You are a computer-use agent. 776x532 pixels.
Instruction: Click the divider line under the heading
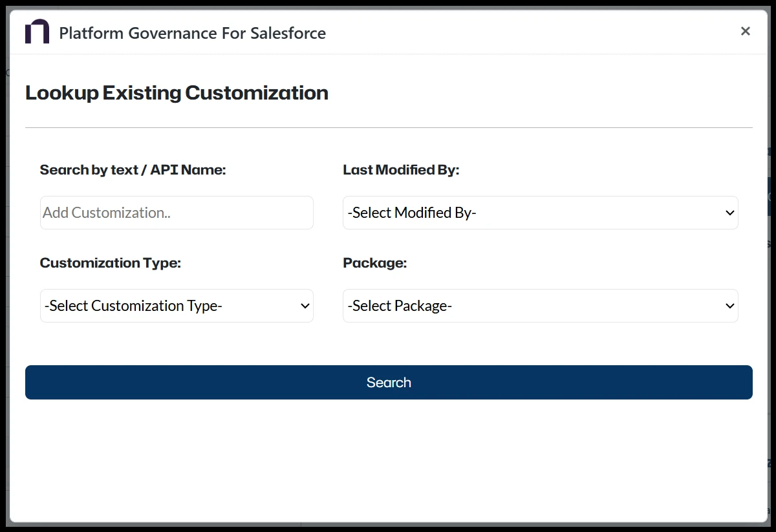click(389, 127)
